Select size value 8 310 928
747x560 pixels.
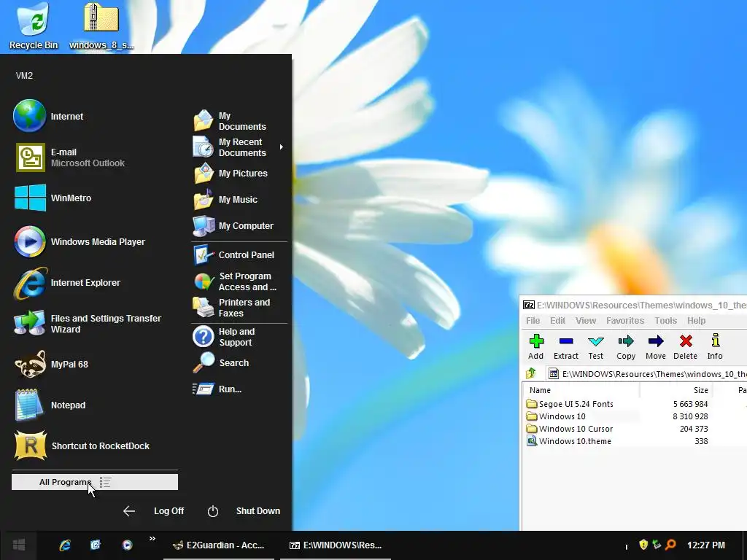coord(690,416)
